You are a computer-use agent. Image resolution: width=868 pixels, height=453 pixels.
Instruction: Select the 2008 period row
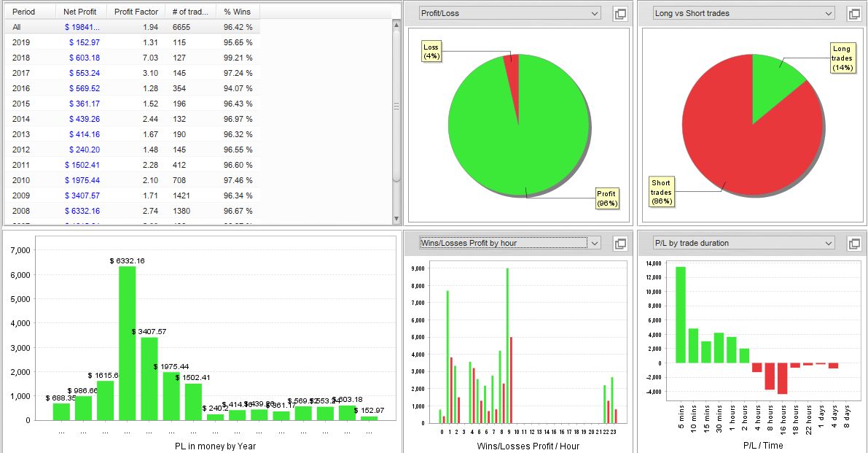[x=133, y=211]
